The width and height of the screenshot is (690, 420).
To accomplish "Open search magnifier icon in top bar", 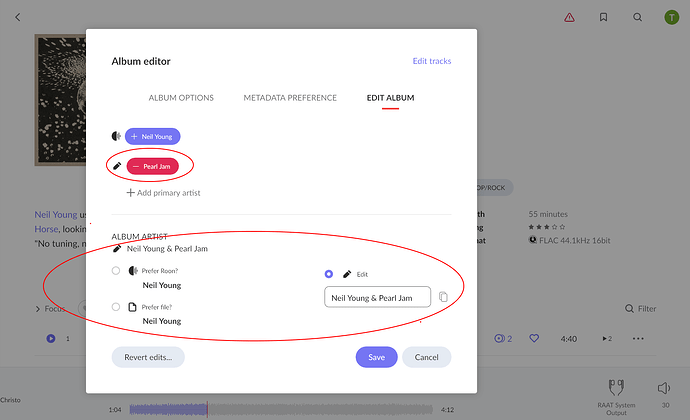I will point(637,17).
